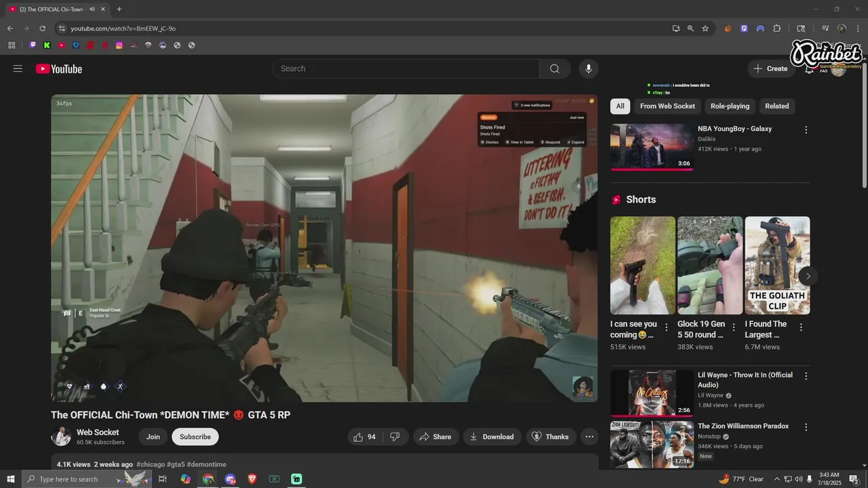
Task: Send Thanks to the creator
Action: point(551,437)
